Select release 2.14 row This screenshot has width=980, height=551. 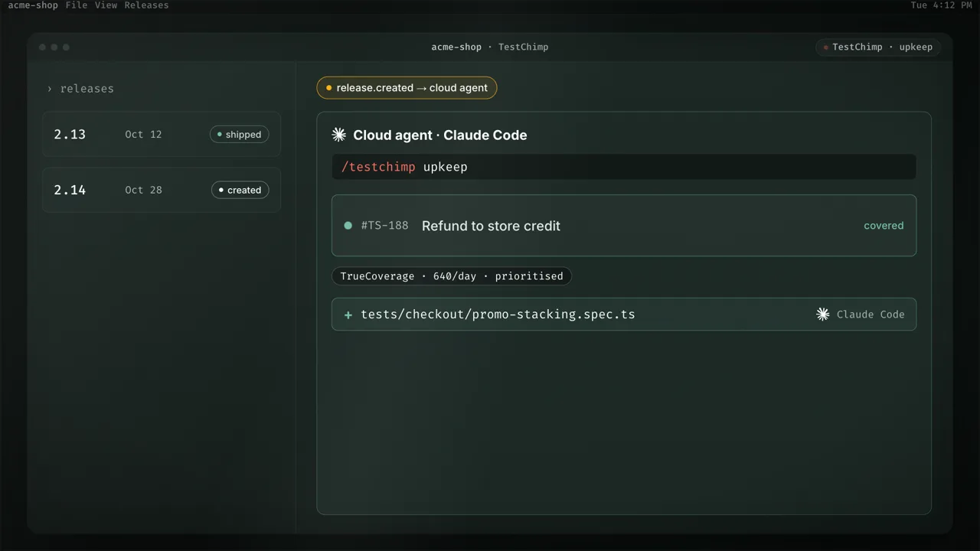(162, 190)
